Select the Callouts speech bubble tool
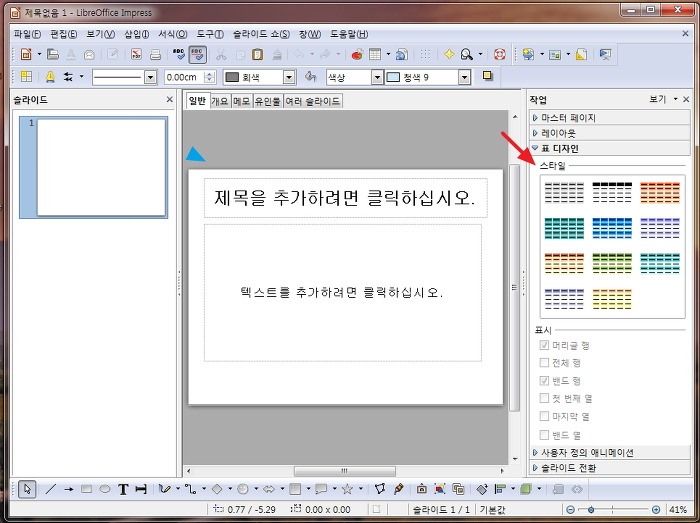 321,489
